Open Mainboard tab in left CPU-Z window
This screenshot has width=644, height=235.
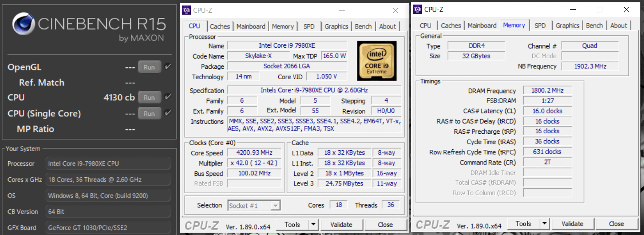pos(251,27)
